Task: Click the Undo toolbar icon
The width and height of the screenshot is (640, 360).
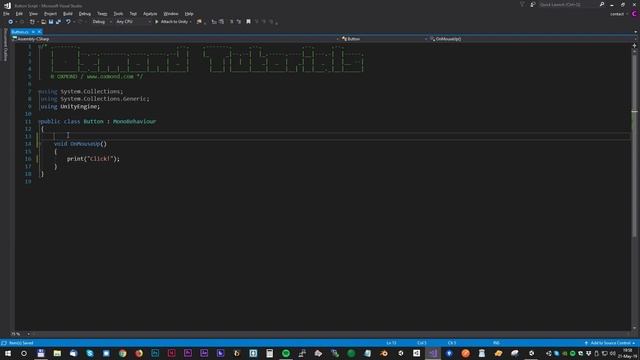Action: (x=68, y=22)
